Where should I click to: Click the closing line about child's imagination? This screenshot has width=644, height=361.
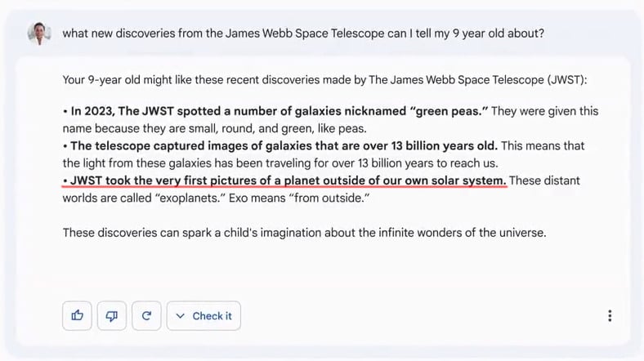(303, 233)
